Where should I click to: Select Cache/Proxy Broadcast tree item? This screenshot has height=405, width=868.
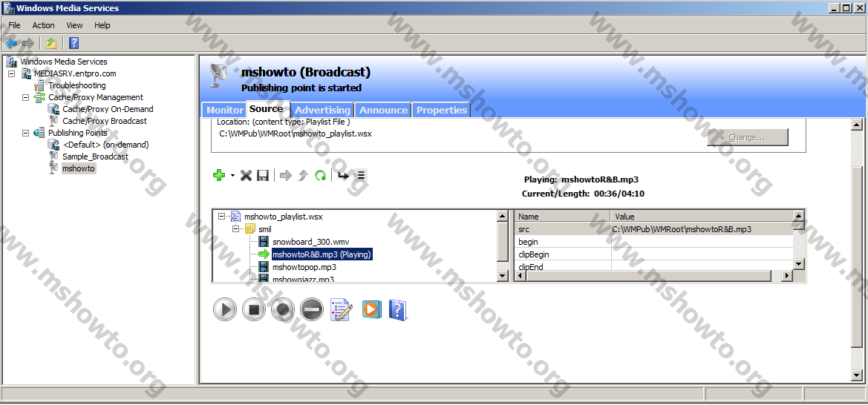click(x=105, y=121)
